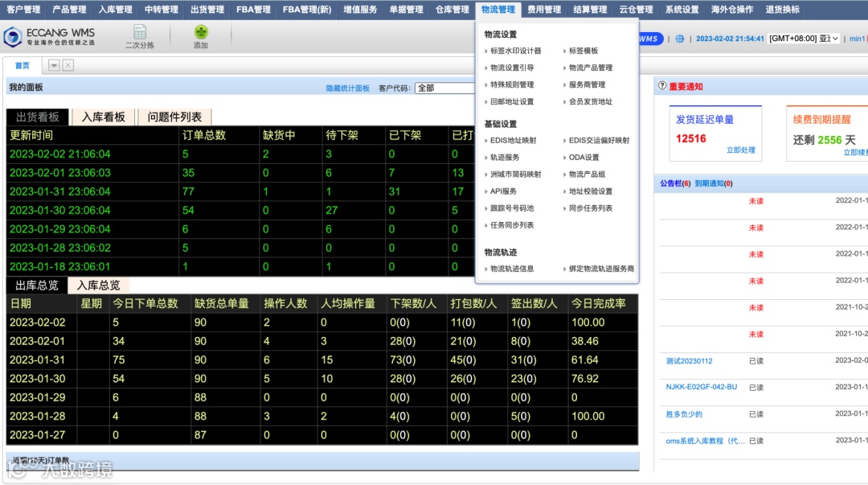Select 地址校验设置 menu entry

pos(591,191)
